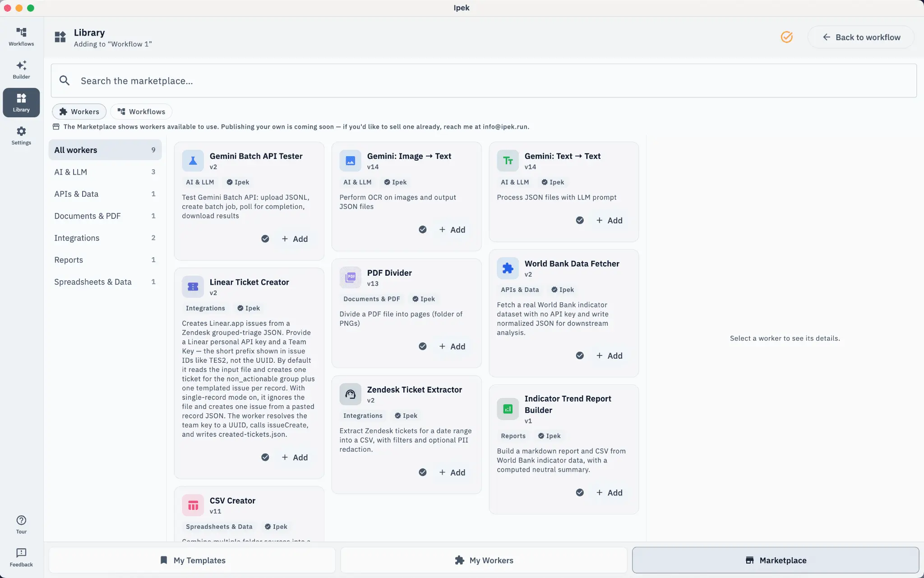The image size is (924, 578).
Task: Open the CSV Creator card title
Action: pos(232,500)
